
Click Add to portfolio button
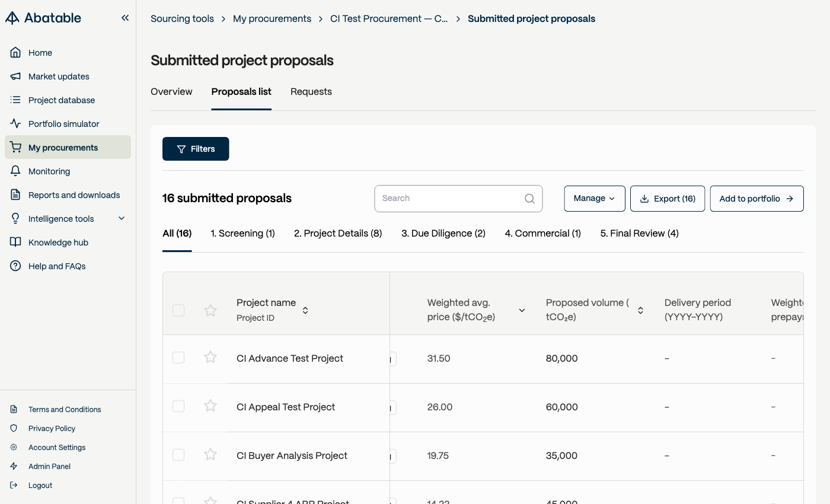click(756, 199)
